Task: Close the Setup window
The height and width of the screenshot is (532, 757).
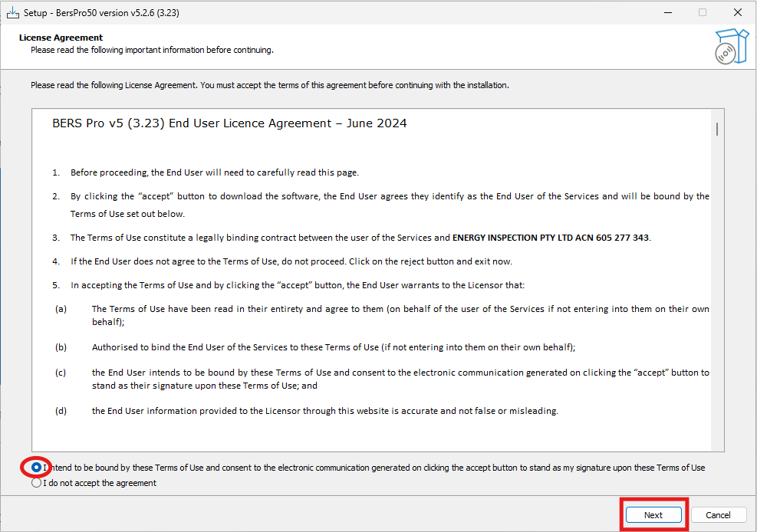Action: [x=738, y=12]
